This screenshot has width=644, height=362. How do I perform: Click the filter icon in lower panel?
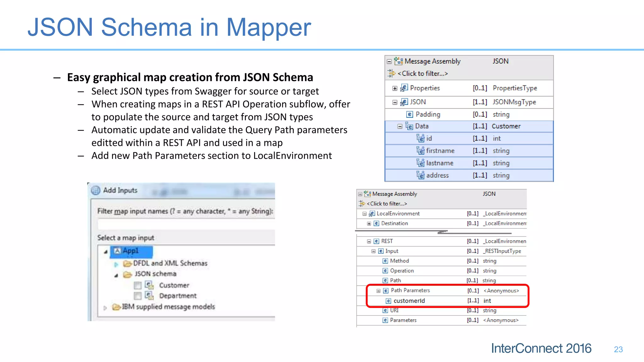362,204
